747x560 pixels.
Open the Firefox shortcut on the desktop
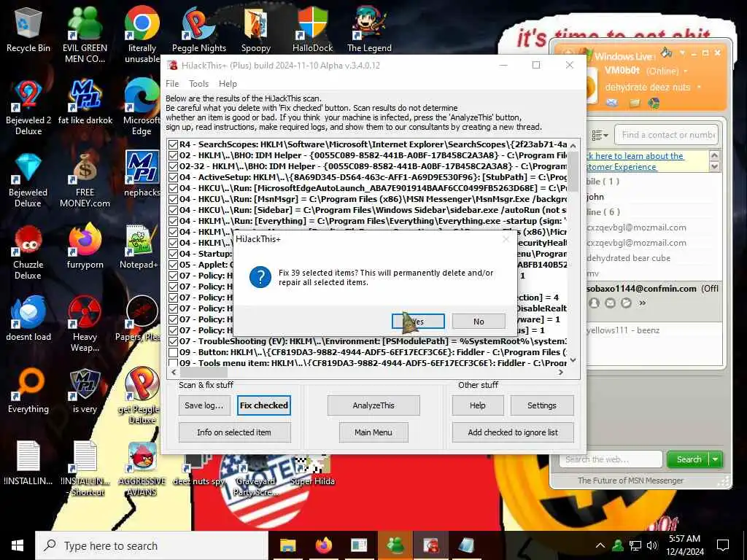tap(85, 246)
